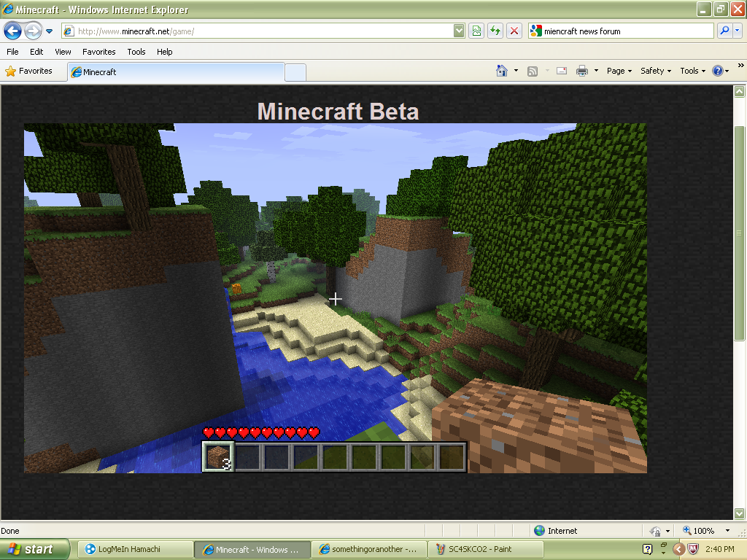The image size is (747, 560).
Task: Click the Home icon in command bar
Action: click(x=502, y=71)
